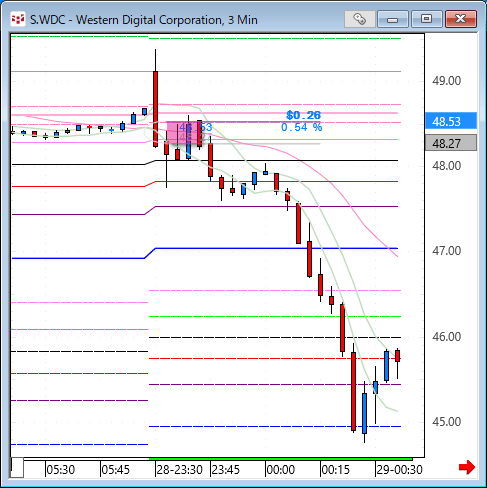Screen dimensions: 487x488
Task: Click the 49.00 price axis label
Action: (x=446, y=81)
